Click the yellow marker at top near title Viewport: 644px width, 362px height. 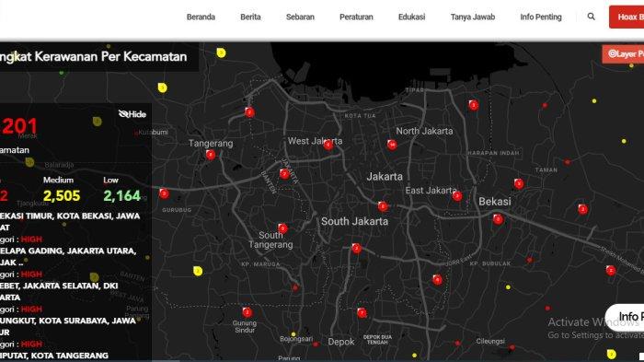221,53
